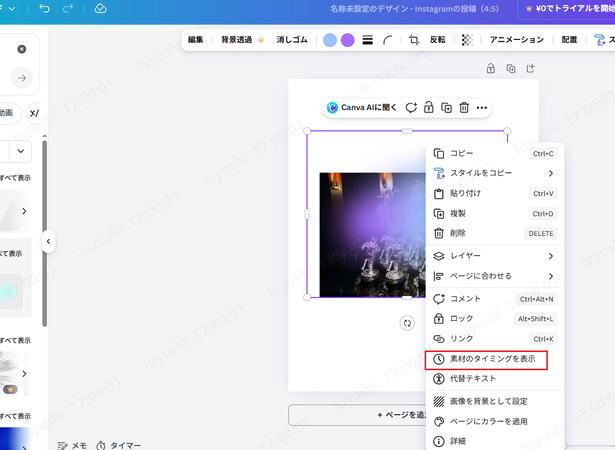615x450 pixels.
Task: Pick the light blue color swatch
Action: click(x=330, y=40)
